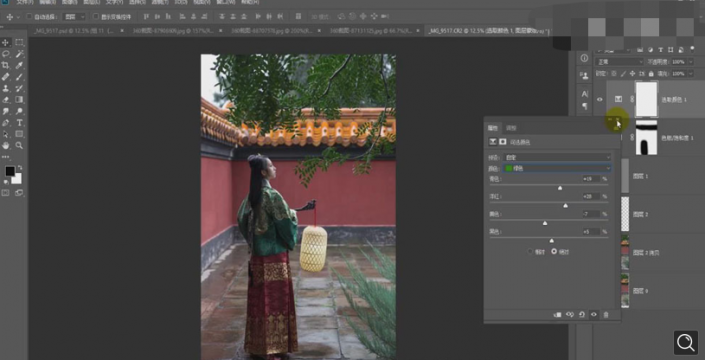Clip adjustment to layer in Properties panel
The width and height of the screenshot is (705, 360).
[x=558, y=315]
